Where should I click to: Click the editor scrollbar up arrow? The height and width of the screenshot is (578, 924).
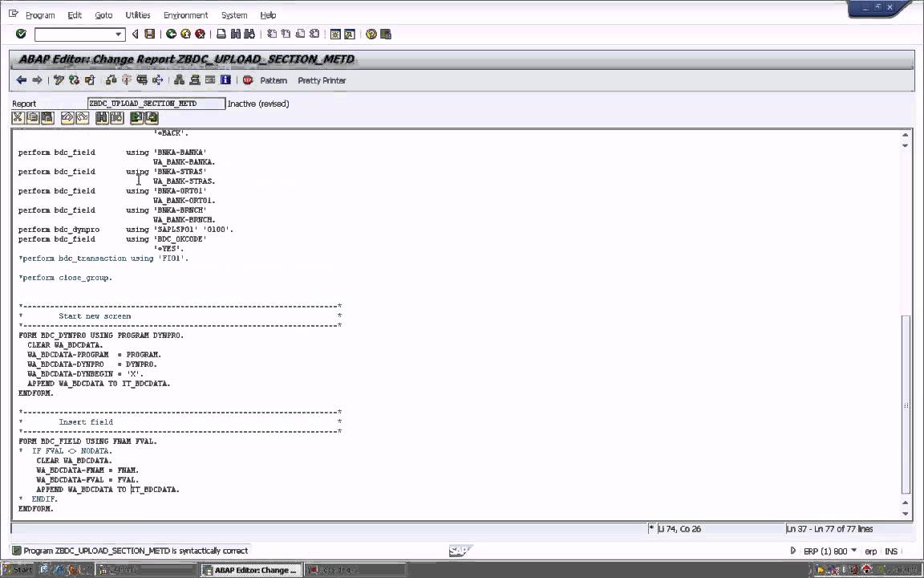click(x=906, y=135)
